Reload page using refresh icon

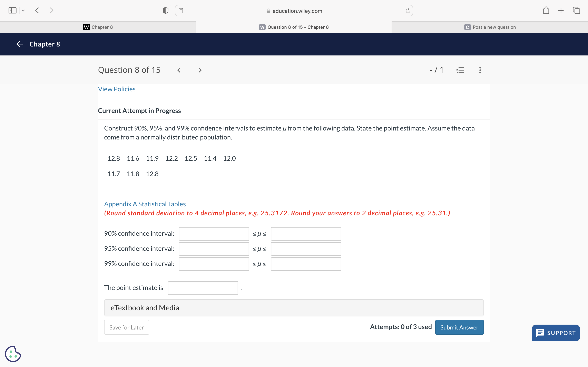click(408, 11)
